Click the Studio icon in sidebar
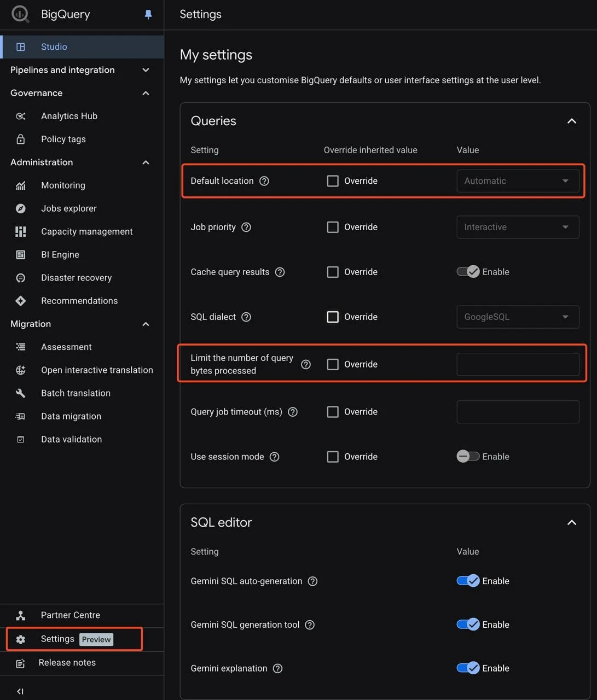597x700 pixels. 21,47
